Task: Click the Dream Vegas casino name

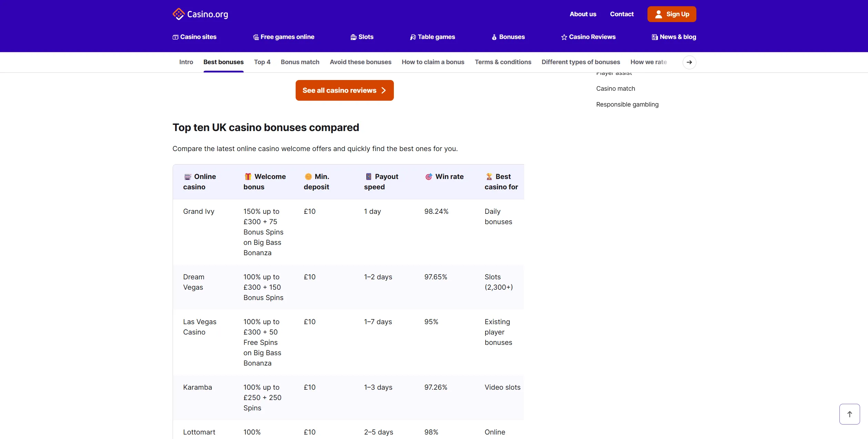Action: pyautogui.click(x=193, y=282)
